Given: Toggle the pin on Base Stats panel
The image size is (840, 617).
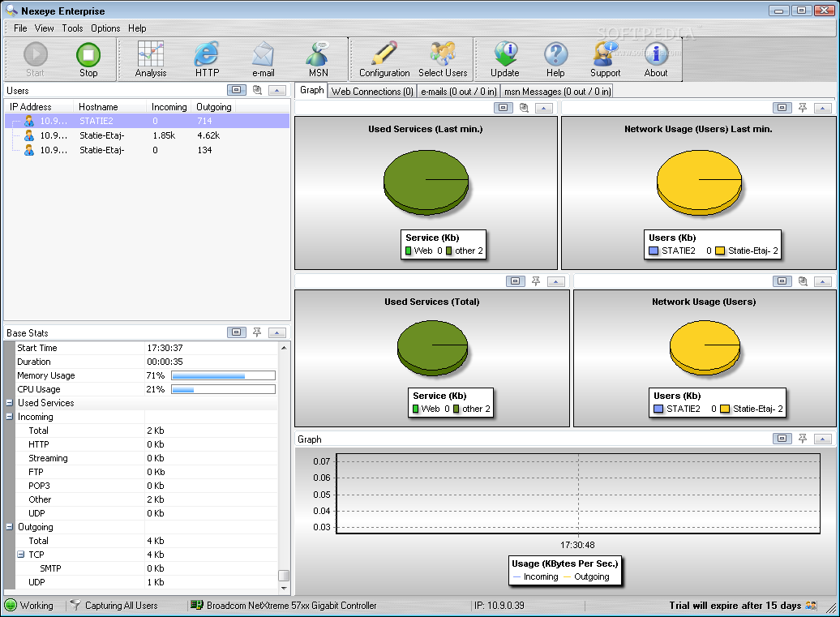Looking at the screenshot, I should tap(257, 332).
